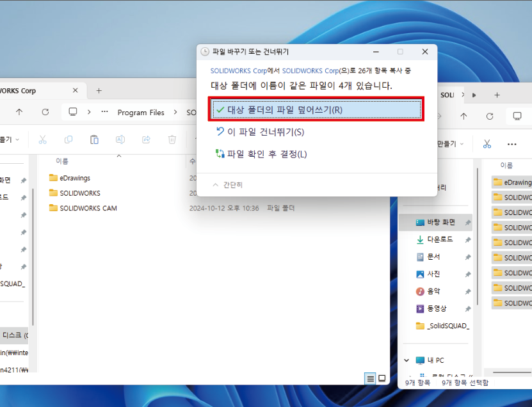Collapse dialog details with 간단히 toggle
This screenshot has height=407, width=532.
[228, 185]
